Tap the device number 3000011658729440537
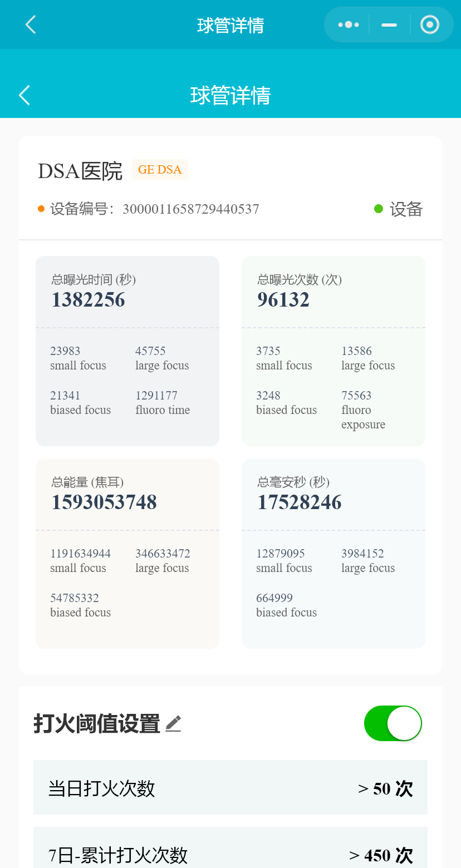 [x=190, y=209]
